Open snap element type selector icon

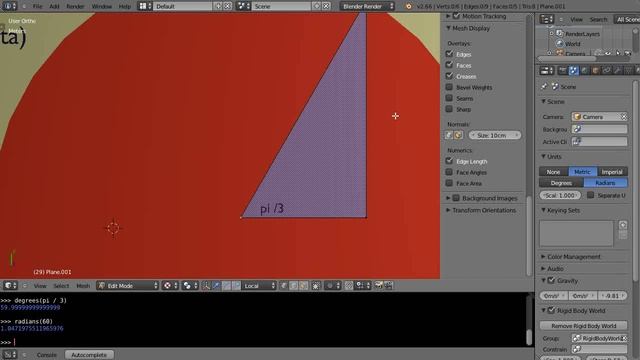(x=362, y=286)
